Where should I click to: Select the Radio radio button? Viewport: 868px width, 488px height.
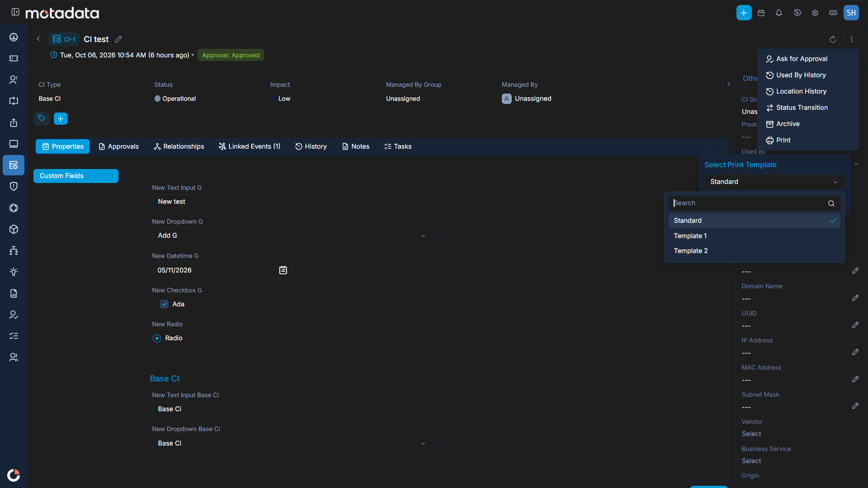(157, 338)
